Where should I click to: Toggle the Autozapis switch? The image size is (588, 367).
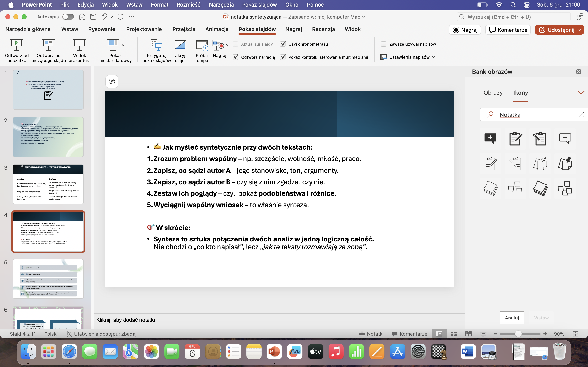click(68, 17)
